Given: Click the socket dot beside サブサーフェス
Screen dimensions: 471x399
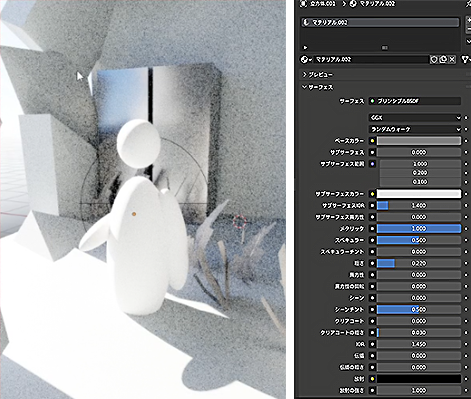Looking at the screenshot, I should coord(373,152).
